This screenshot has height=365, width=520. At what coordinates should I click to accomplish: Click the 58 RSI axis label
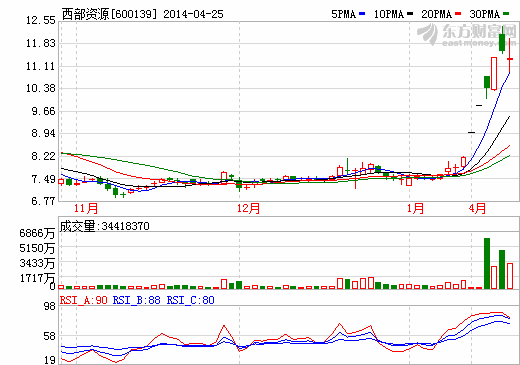pyautogui.click(x=50, y=336)
